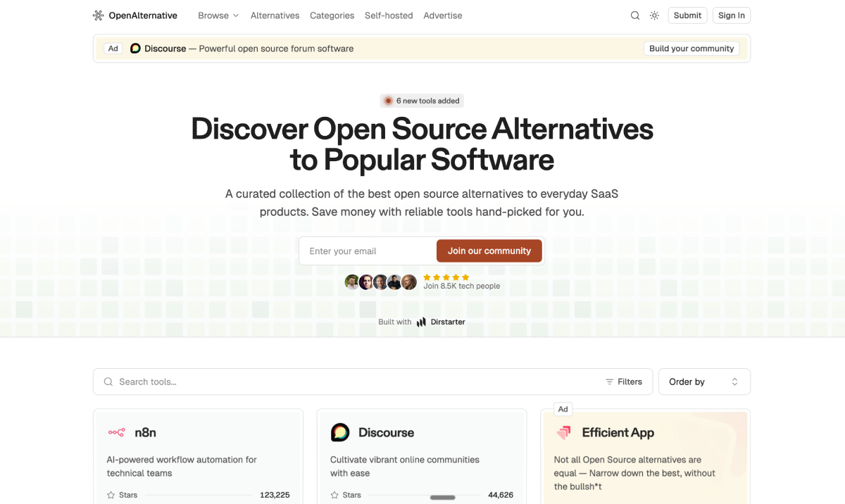Click the subscriber avatars group
The width and height of the screenshot is (845, 504).
pos(381,282)
